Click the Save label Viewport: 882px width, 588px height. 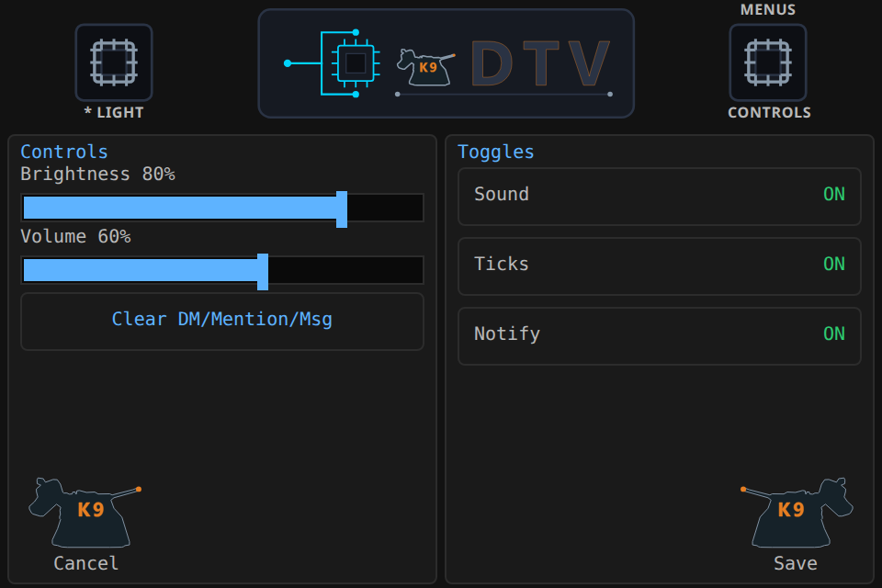click(x=796, y=563)
